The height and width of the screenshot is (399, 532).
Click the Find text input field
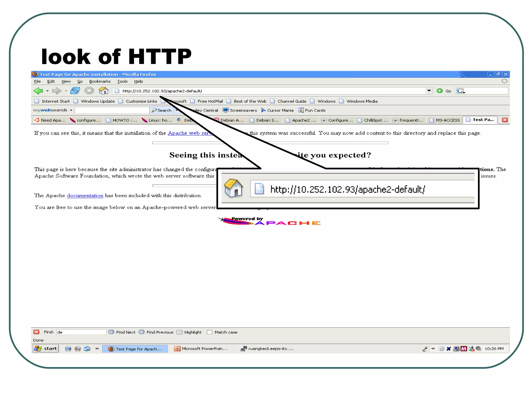click(x=81, y=332)
